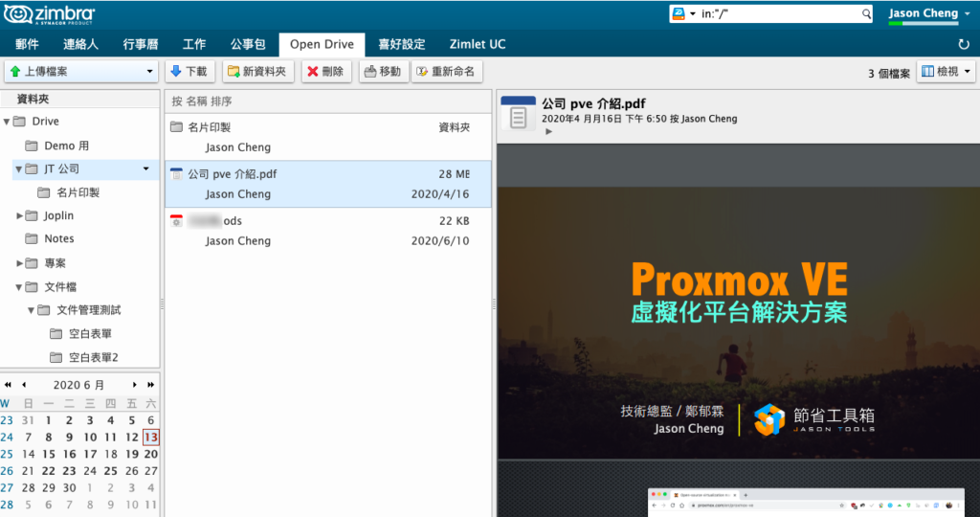Click the 下載 download button

[190, 71]
